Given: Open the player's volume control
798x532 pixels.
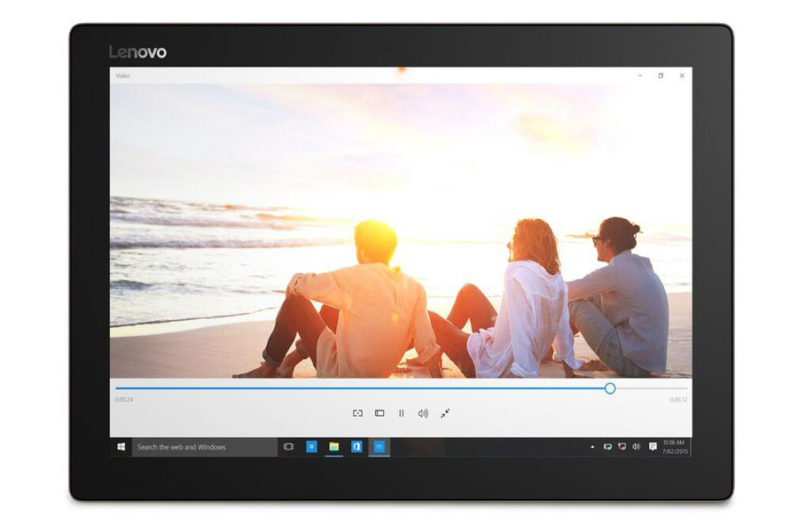Looking at the screenshot, I should (423, 413).
